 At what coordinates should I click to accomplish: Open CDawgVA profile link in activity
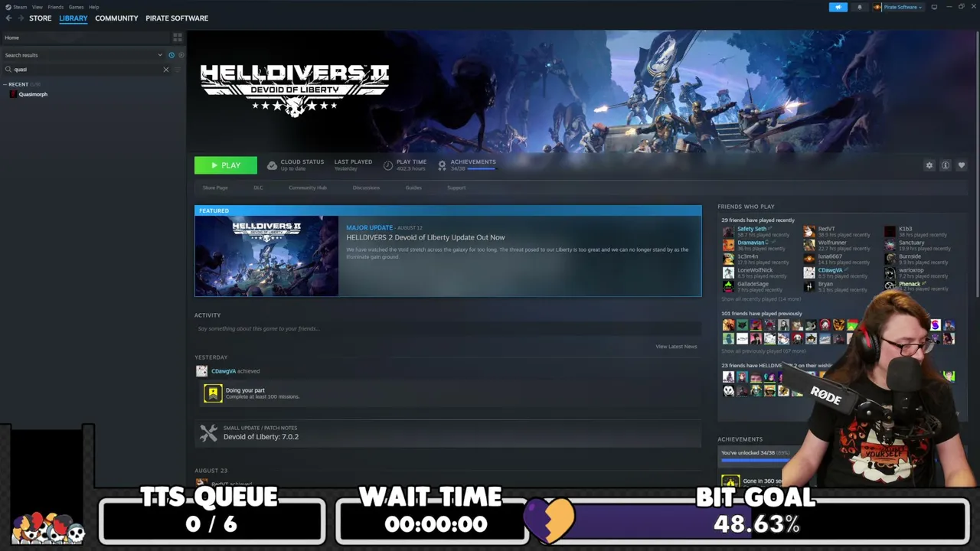coord(224,371)
